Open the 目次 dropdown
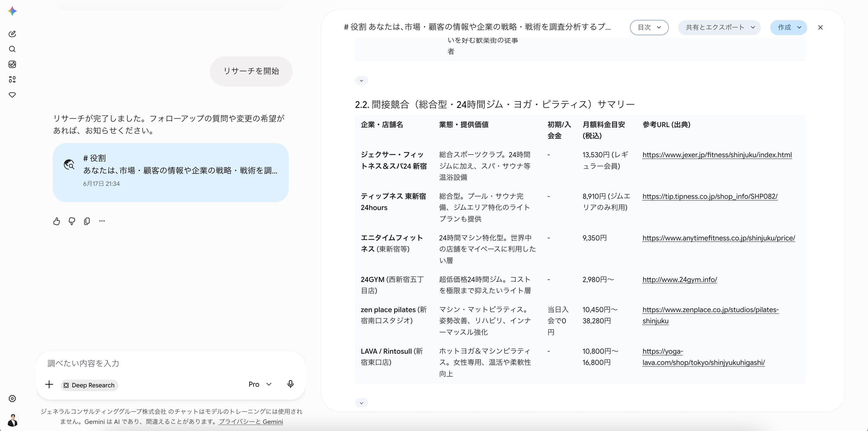The height and width of the screenshot is (431, 868). tap(649, 28)
